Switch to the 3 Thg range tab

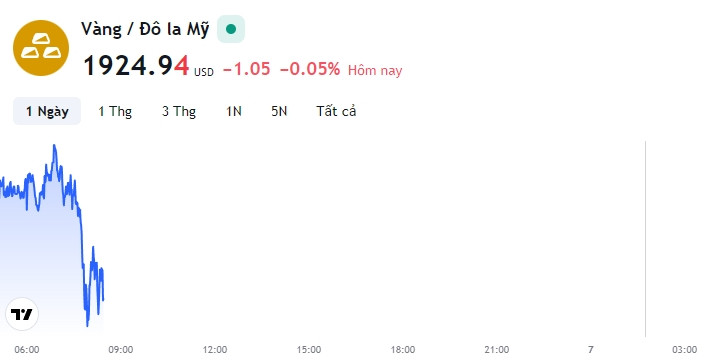click(179, 111)
